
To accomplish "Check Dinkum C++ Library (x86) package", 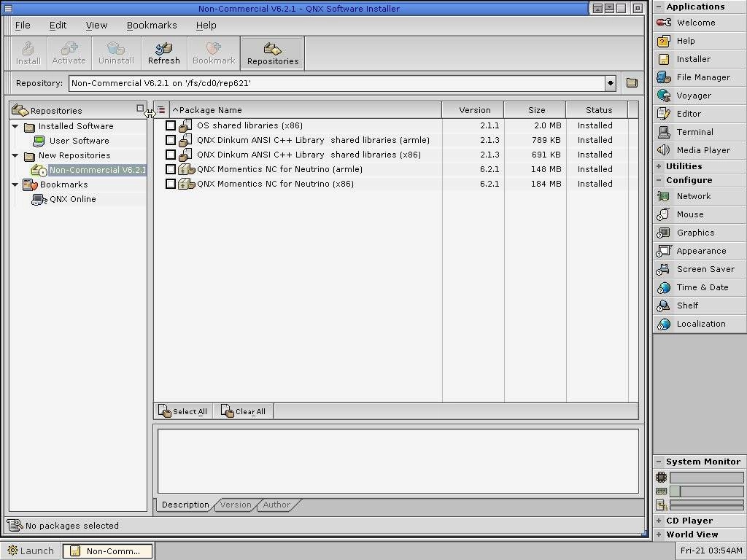I will [170, 155].
